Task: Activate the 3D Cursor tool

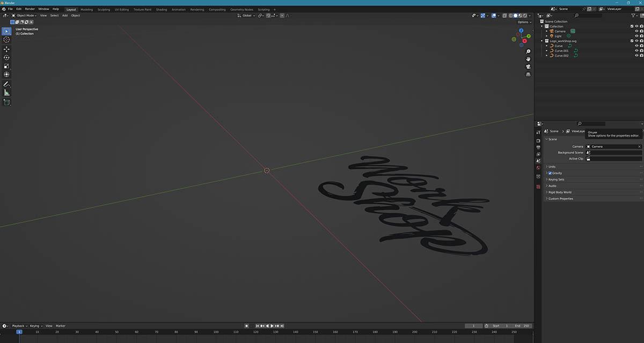Action: pyautogui.click(x=6, y=40)
